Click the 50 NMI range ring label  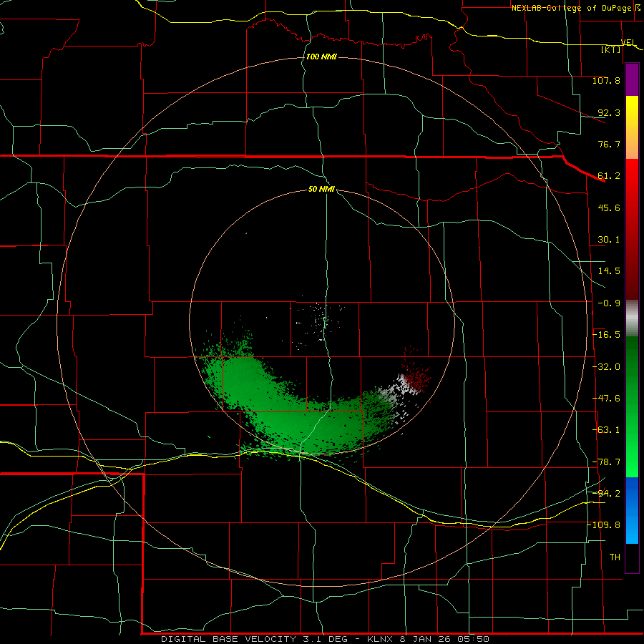click(x=321, y=189)
